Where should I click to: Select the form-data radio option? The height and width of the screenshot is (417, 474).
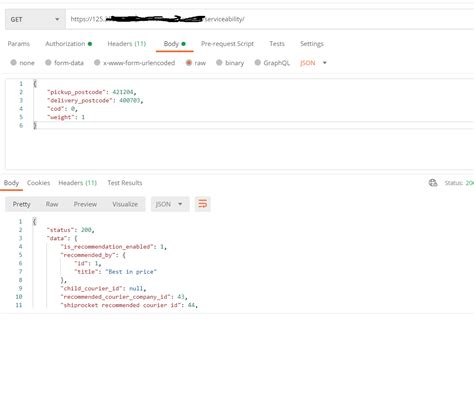tap(48, 62)
